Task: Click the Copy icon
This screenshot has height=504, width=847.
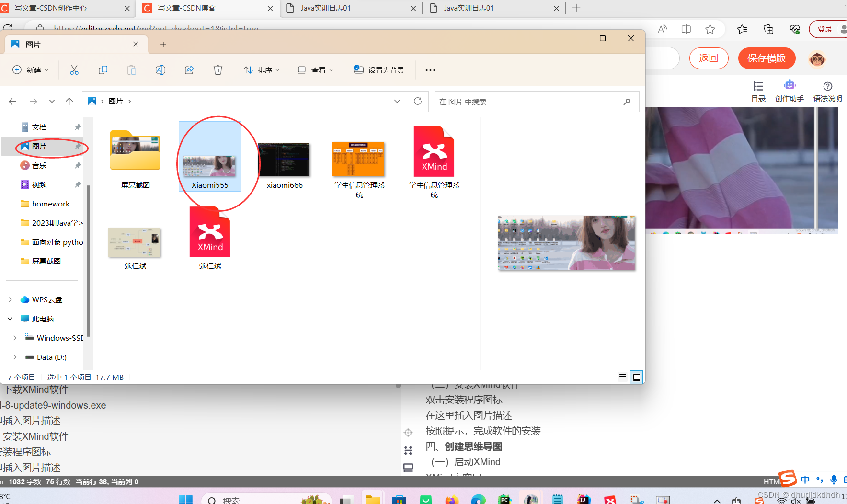Action: point(103,70)
